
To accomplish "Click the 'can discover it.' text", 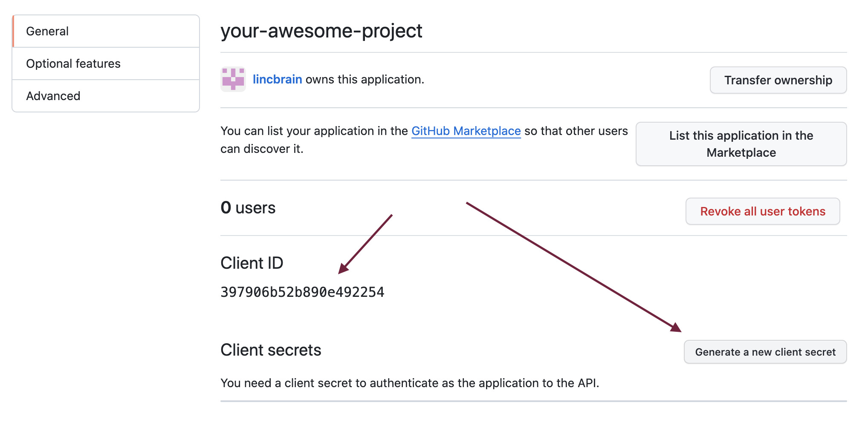I will point(262,149).
